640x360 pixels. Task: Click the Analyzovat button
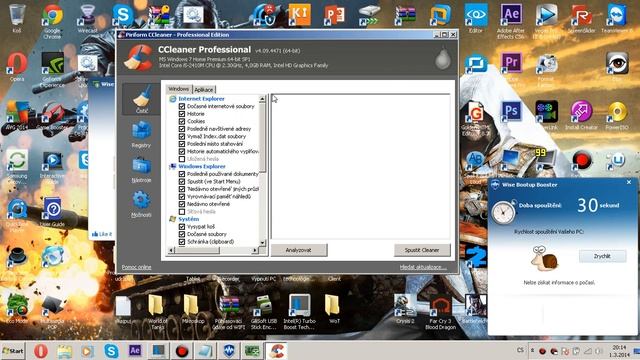(299, 250)
